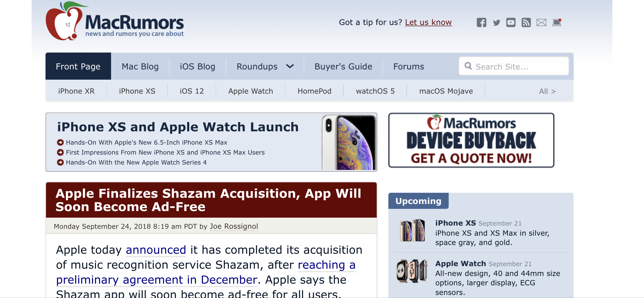Open the MacRumors Twitter icon
The height and width of the screenshot is (298, 644).
pos(496,23)
